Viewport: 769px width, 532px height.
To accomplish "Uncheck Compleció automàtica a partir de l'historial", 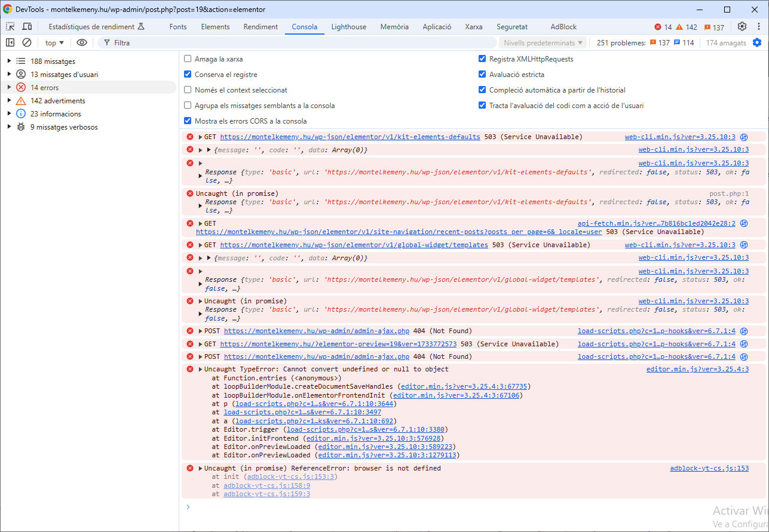I will (482, 90).
